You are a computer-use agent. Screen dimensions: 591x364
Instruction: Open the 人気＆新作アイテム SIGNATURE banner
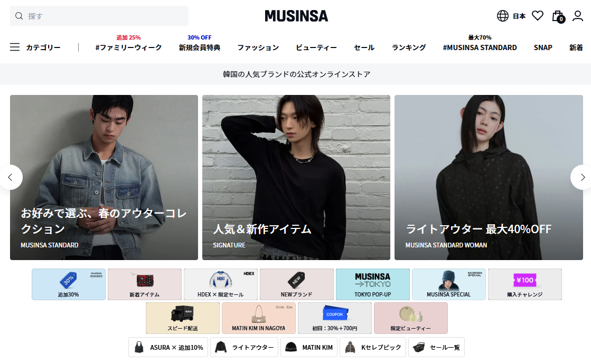296,177
